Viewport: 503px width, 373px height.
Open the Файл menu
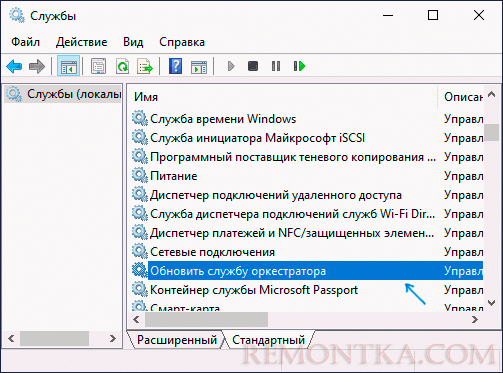(25, 42)
